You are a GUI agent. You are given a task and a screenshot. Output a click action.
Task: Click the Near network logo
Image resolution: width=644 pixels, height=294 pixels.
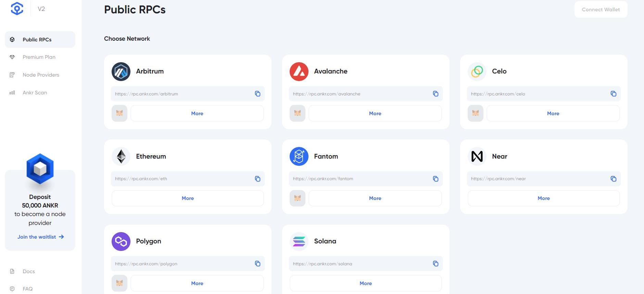click(x=477, y=157)
